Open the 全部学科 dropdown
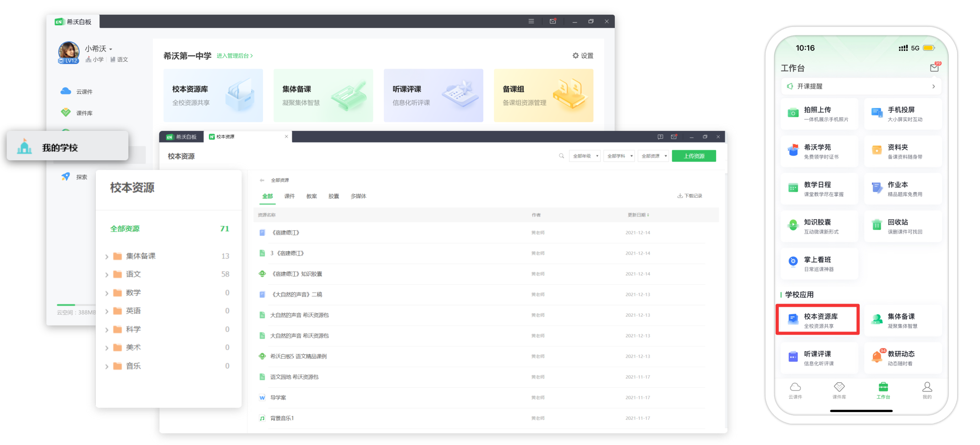980x445 pixels. (619, 156)
